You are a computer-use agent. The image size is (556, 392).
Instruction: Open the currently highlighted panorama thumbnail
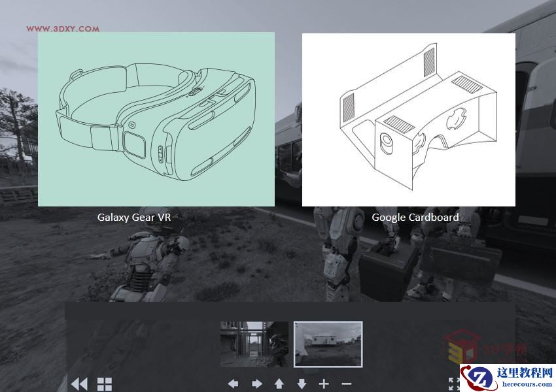(329, 344)
